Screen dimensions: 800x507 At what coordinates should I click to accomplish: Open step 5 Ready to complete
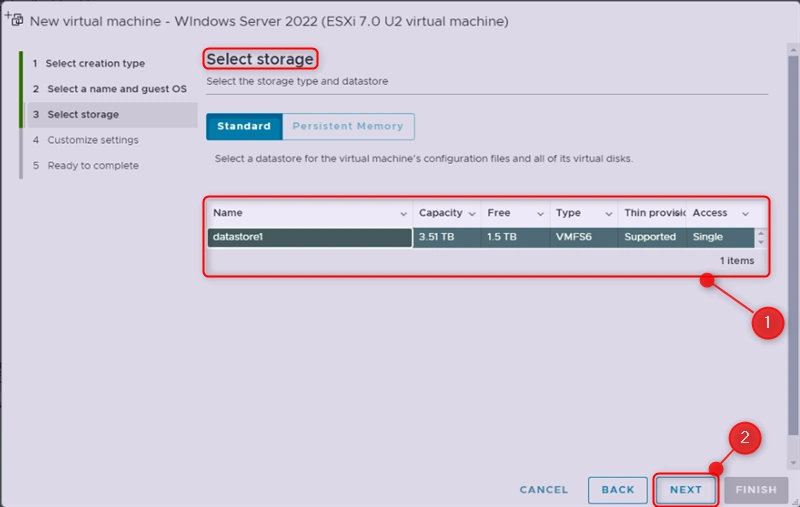pos(86,165)
